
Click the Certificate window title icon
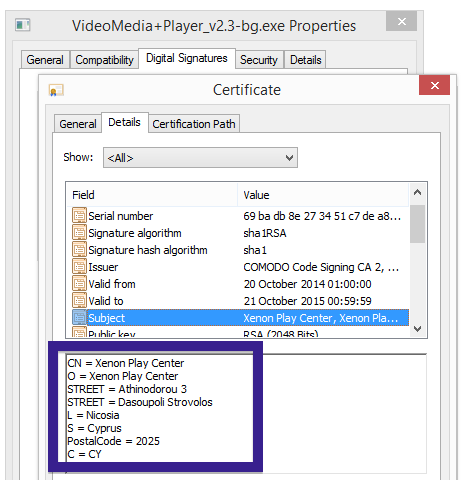click(x=56, y=90)
